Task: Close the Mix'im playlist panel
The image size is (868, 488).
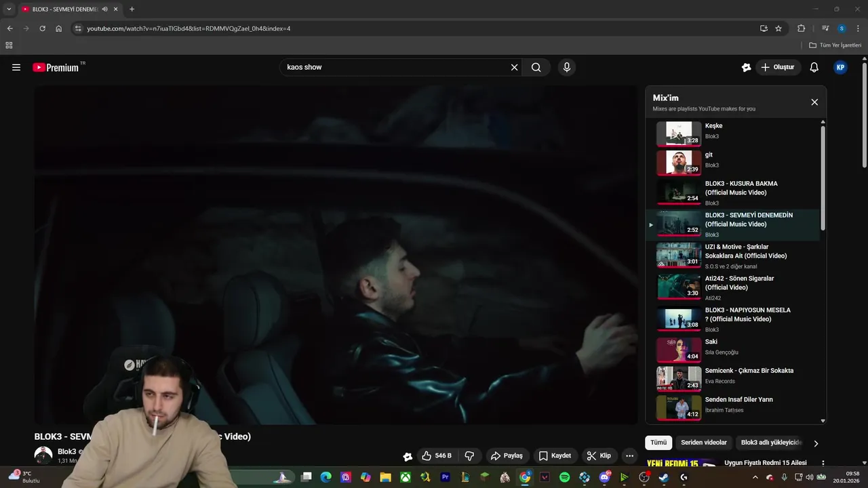Action: (x=814, y=102)
